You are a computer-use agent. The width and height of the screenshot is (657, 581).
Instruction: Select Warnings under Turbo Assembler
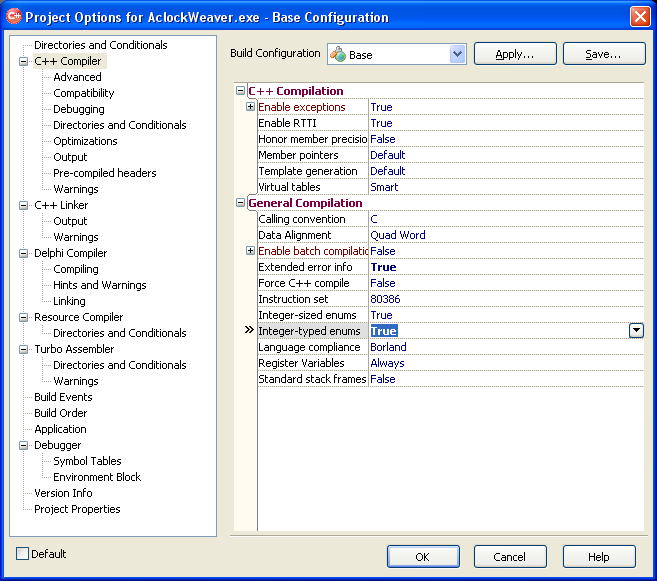(76, 381)
